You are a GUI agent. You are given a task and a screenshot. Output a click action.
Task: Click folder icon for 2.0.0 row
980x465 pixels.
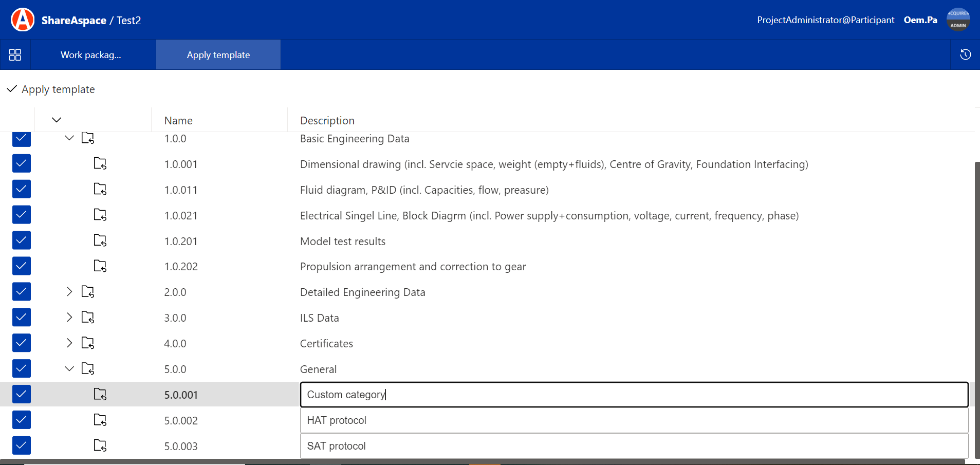click(88, 292)
